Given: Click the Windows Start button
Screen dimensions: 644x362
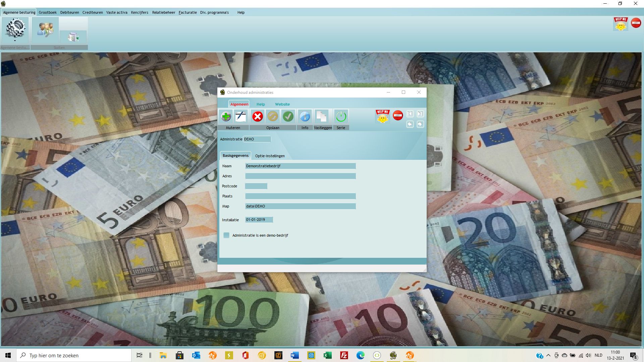Looking at the screenshot, I should pyautogui.click(x=8, y=355).
